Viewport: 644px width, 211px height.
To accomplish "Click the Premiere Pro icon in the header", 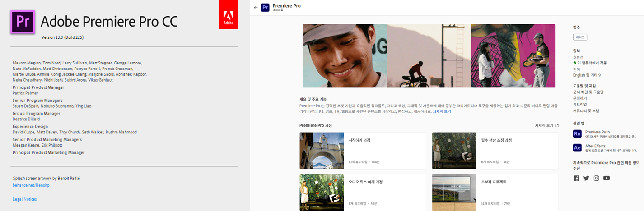I will 265,8.
